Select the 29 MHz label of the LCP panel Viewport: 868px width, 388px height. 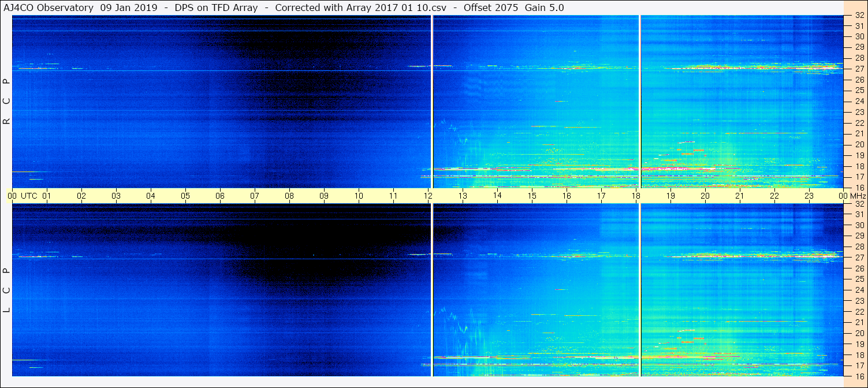859,236
